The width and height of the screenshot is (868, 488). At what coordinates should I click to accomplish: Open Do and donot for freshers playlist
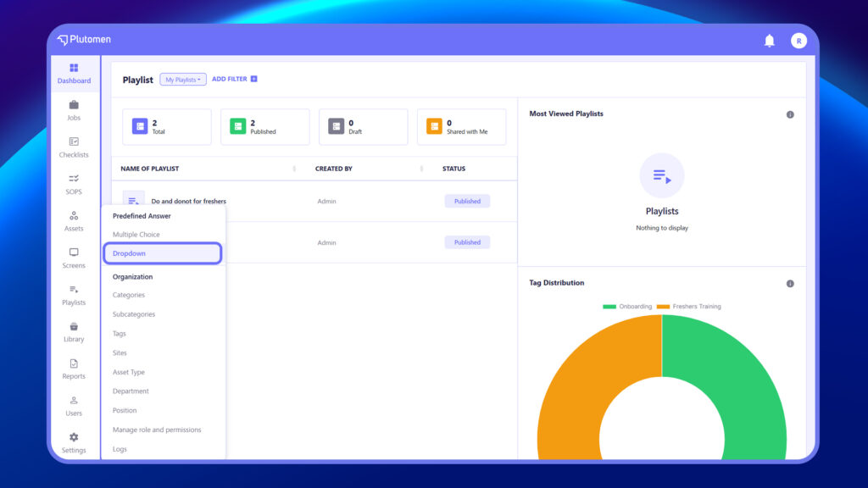(x=188, y=202)
